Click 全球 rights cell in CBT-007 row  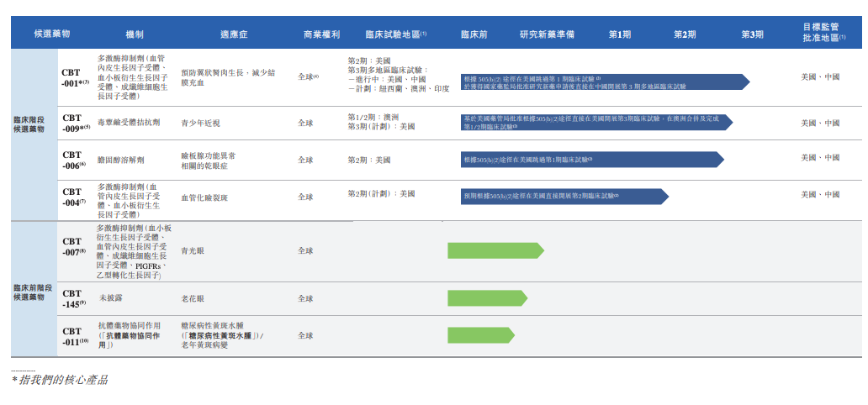[x=305, y=250]
